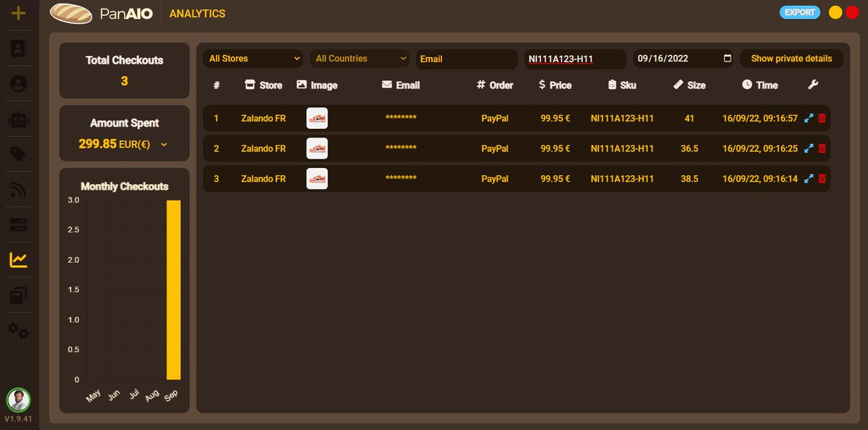Delete the size 38.5 checkout entry
The width and height of the screenshot is (868, 430).
[x=822, y=179]
